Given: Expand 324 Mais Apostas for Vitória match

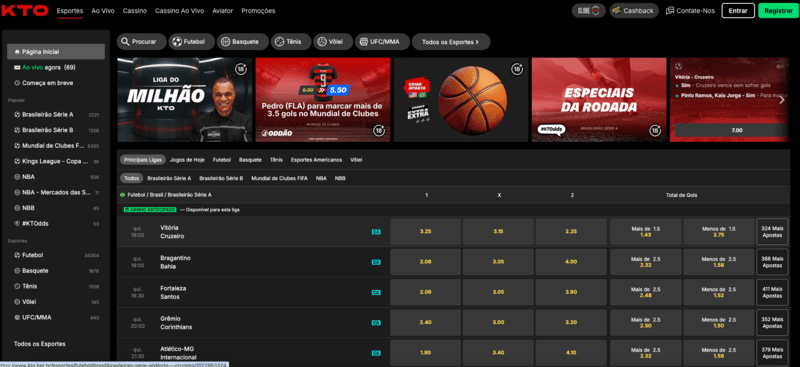Looking at the screenshot, I should (772, 232).
